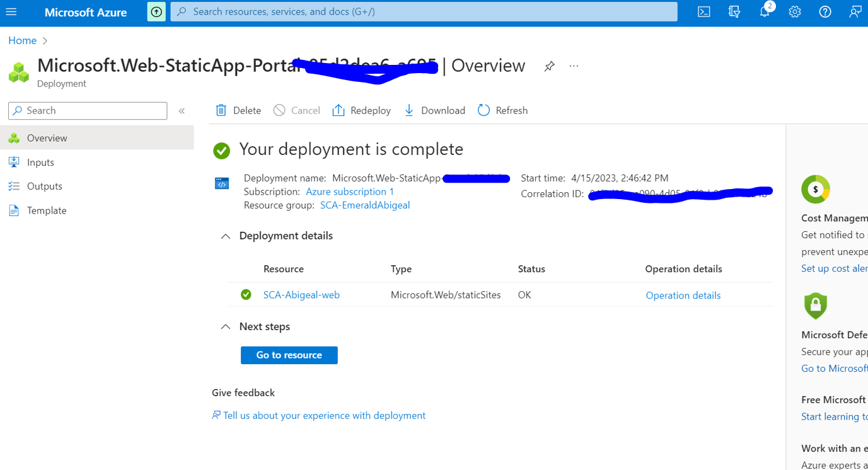Pin the deployment overview to dashboard
This screenshot has width=868, height=470.
point(549,66)
